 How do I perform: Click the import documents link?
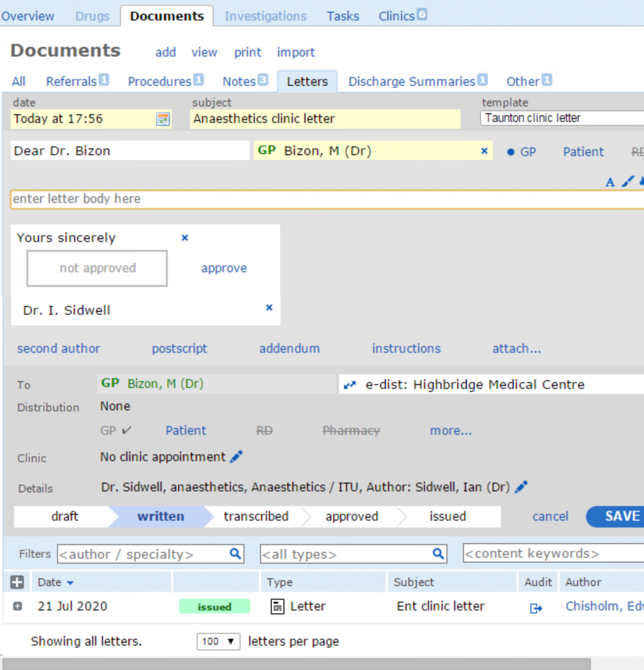click(296, 52)
